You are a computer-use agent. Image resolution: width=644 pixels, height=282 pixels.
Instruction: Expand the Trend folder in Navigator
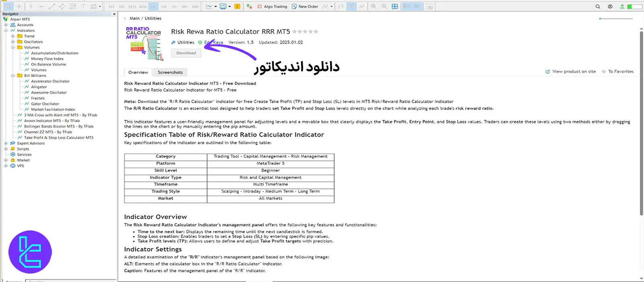coord(13,36)
